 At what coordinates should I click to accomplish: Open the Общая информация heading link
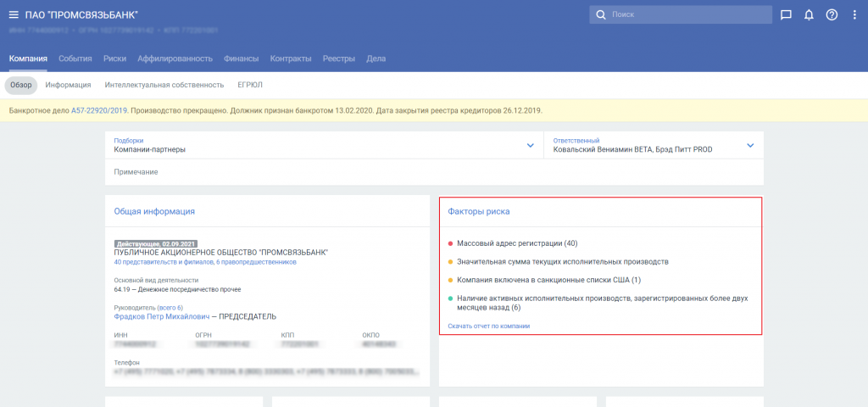154,211
